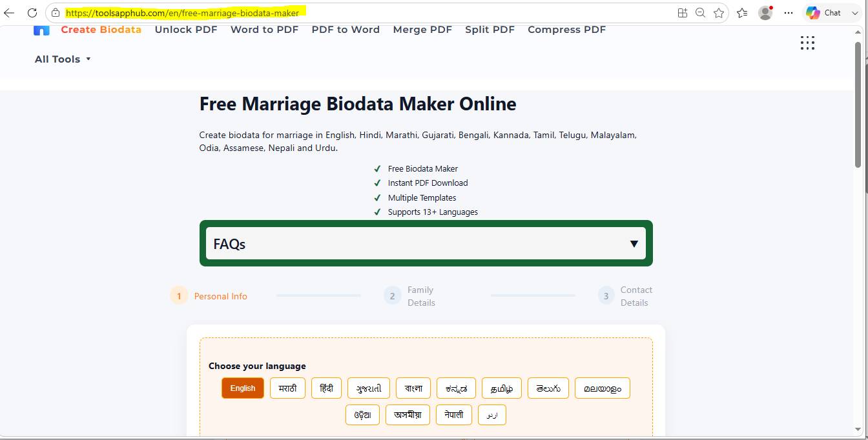Choose the தமிழ் language option
Viewport: 868px width, 440px height.
(502, 388)
